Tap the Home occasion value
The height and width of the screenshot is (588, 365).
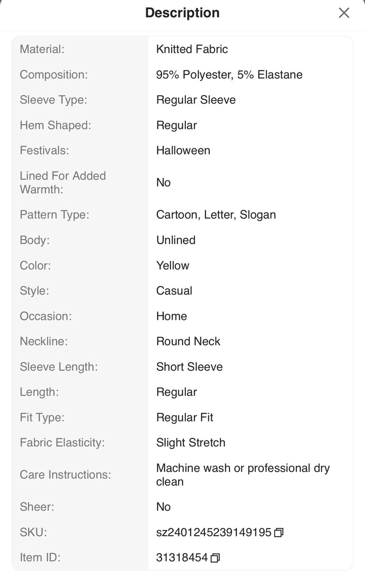coord(171,316)
